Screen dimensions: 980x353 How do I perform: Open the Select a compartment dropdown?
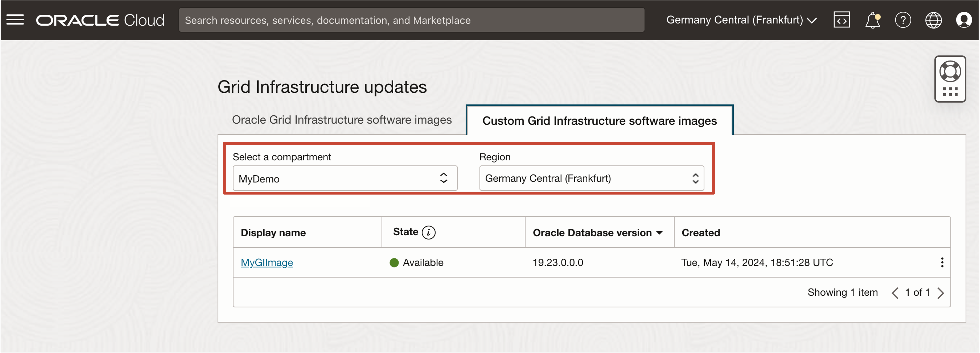click(345, 178)
